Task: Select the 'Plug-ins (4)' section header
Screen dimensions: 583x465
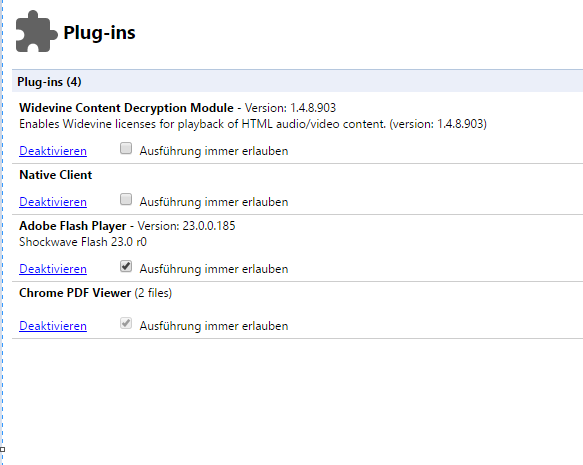Action: click(x=297, y=81)
